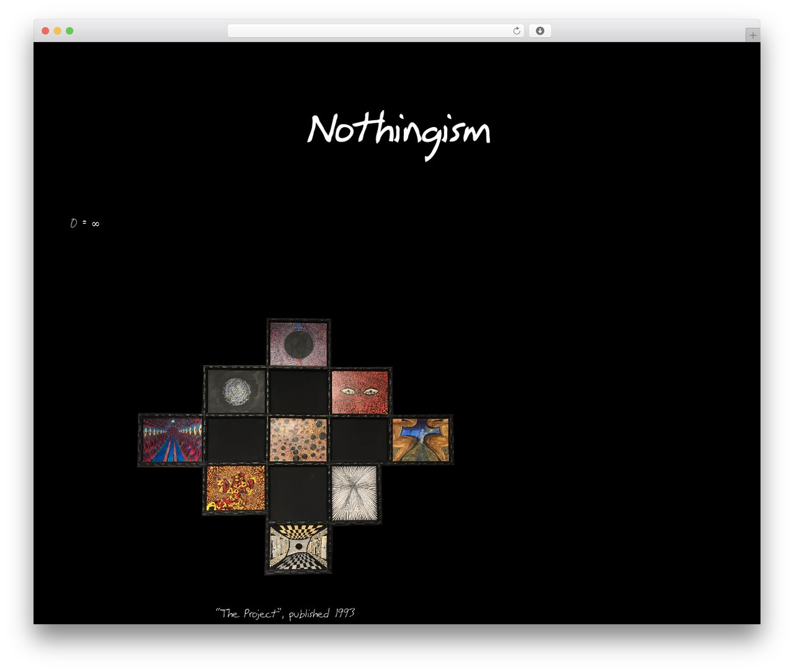Click the caption "The Project", published 1993
The image size is (794, 672).
click(285, 613)
